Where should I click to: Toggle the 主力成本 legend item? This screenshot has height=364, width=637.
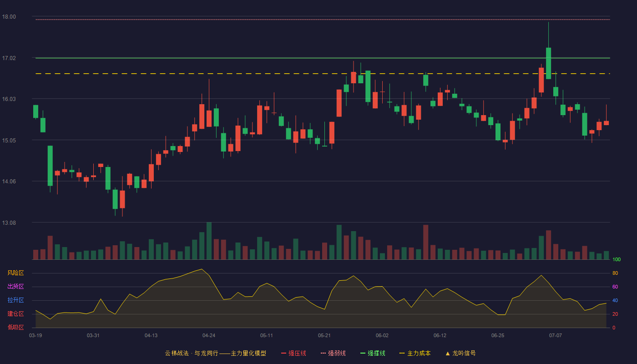pyautogui.click(x=415, y=353)
